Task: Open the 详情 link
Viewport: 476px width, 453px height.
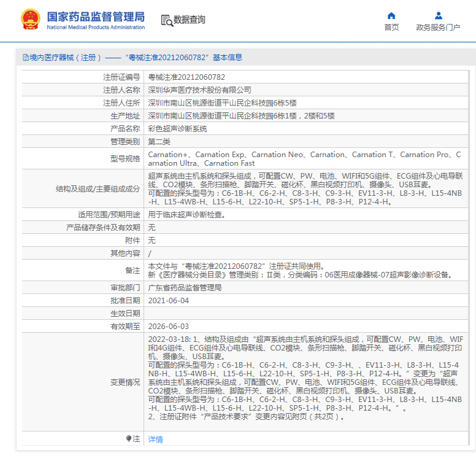Action: click(x=155, y=439)
